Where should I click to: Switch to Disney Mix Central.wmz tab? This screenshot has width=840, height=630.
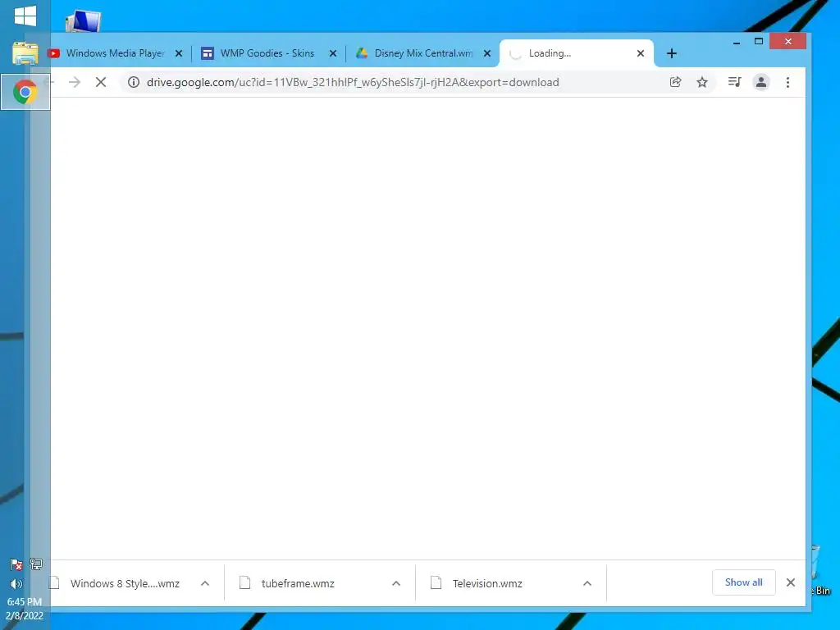423,53
